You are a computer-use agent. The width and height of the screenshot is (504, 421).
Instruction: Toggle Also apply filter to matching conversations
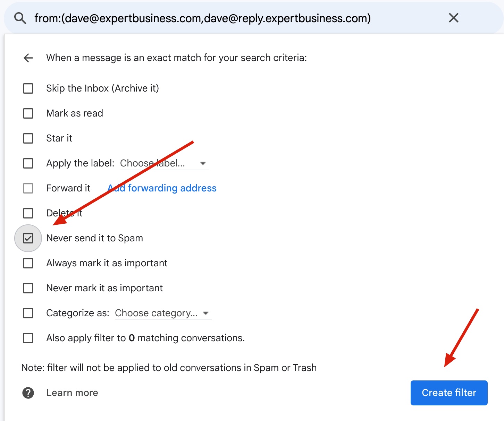[x=28, y=338]
